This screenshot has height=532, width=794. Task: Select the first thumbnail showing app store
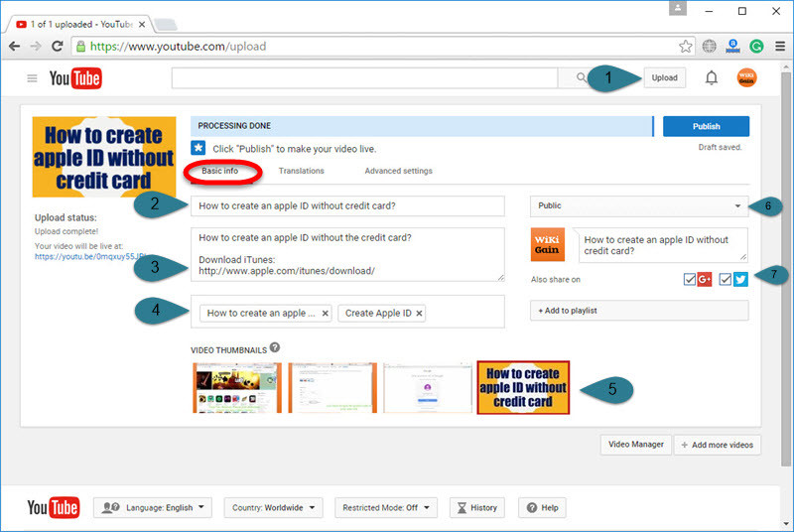pyautogui.click(x=237, y=388)
